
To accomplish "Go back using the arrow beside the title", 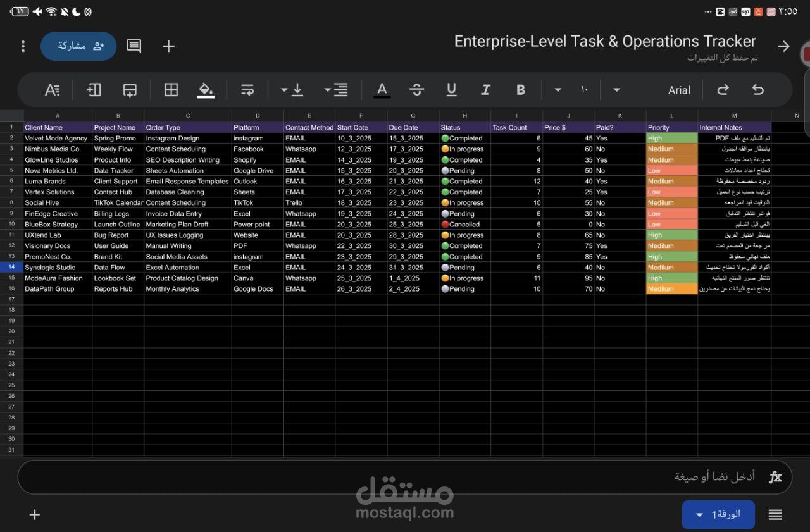I will point(783,46).
